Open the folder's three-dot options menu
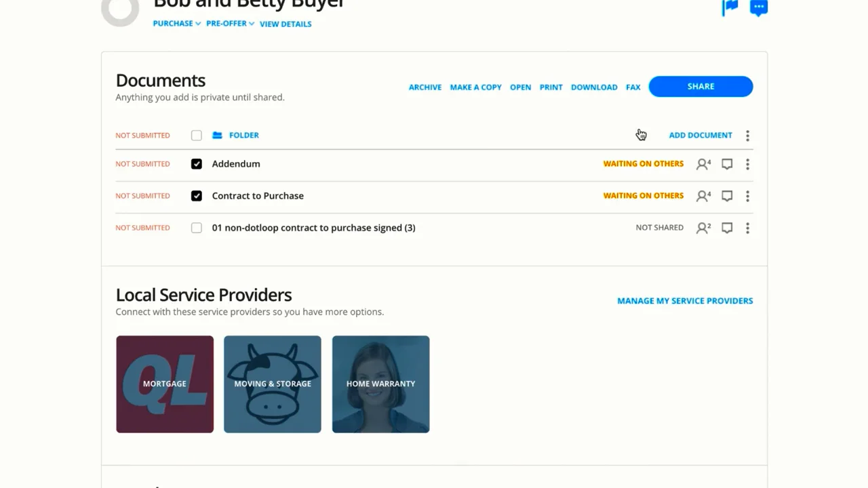Screen dimensions: 868x488 click(x=747, y=136)
